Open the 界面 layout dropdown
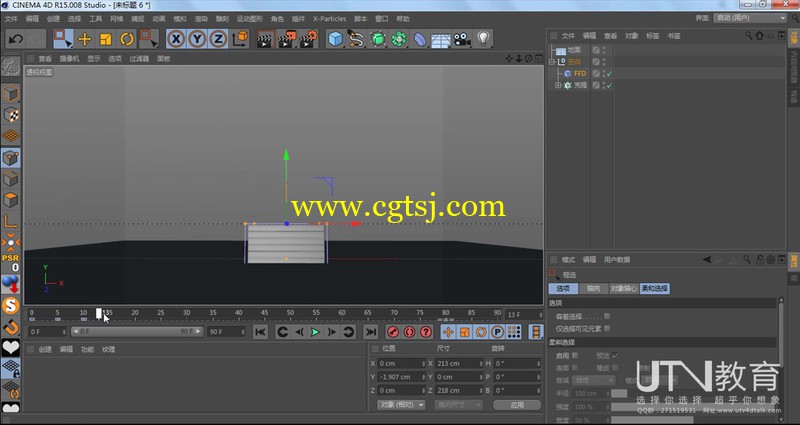Viewport: 800px width, 425px height. pos(750,18)
